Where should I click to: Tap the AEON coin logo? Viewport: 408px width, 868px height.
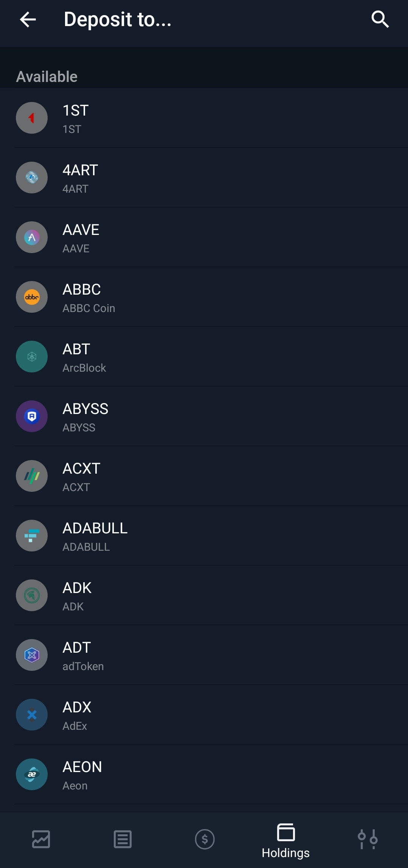[32, 774]
